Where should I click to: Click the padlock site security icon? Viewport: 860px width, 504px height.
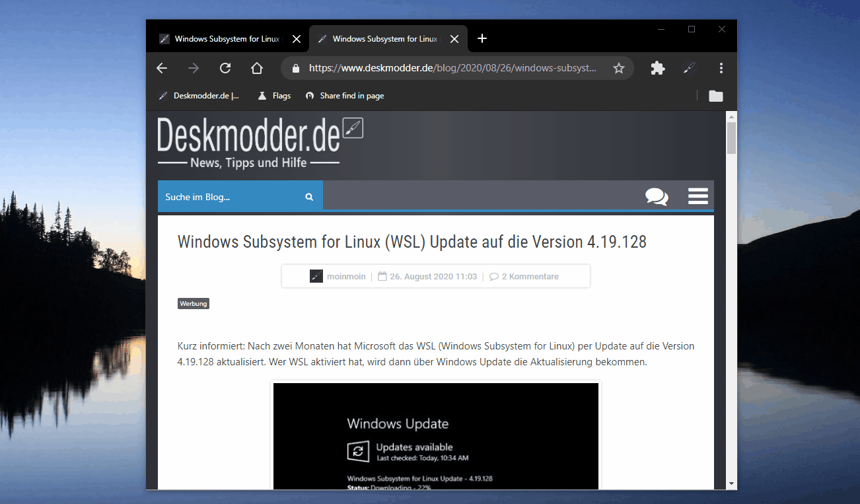(x=296, y=68)
